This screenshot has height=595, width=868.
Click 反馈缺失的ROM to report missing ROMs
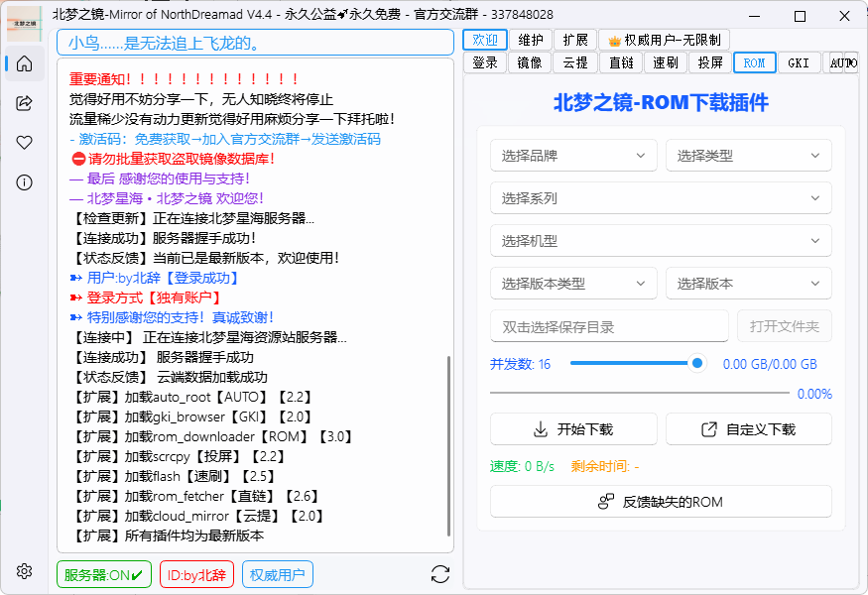click(x=661, y=501)
